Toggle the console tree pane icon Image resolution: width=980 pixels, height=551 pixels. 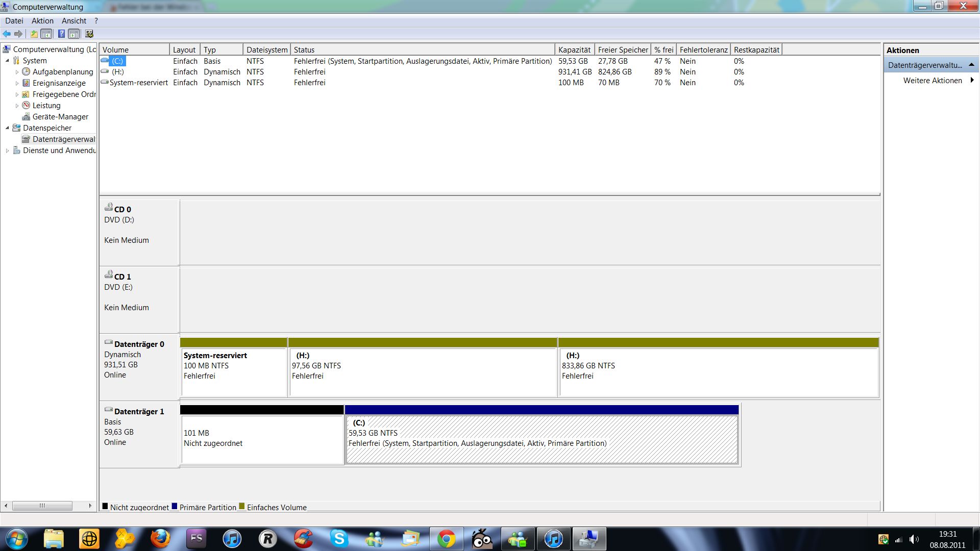click(46, 34)
